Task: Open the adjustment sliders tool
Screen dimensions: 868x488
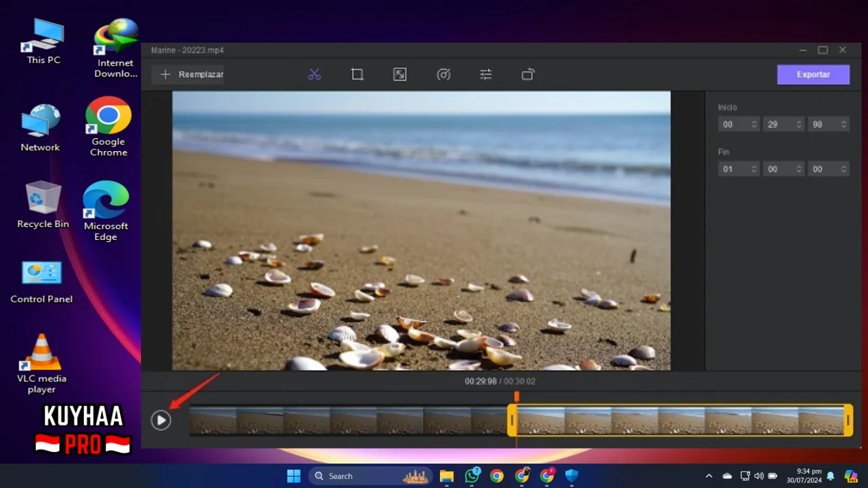Action: point(486,75)
